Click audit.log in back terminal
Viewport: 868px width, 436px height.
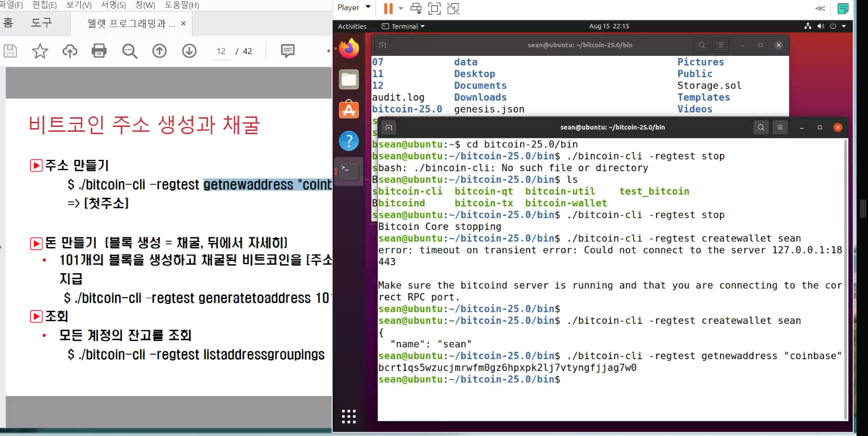coord(398,97)
